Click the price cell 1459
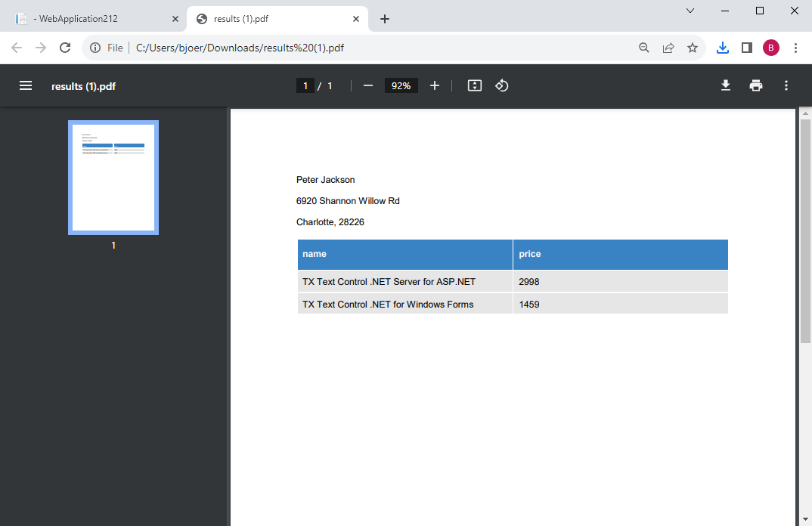Screen dimensions: 812x526 point(621,305)
